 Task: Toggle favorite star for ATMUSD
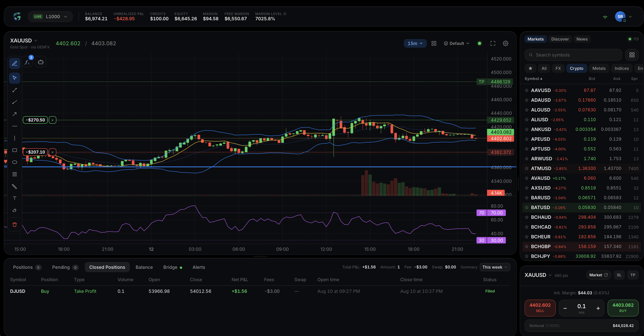point(526,169)
